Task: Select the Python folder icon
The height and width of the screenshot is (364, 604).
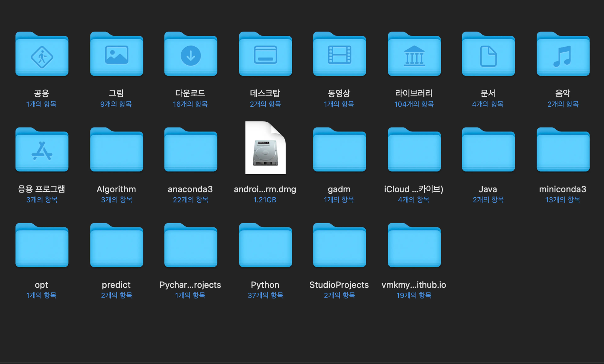Action: (266, 245)
